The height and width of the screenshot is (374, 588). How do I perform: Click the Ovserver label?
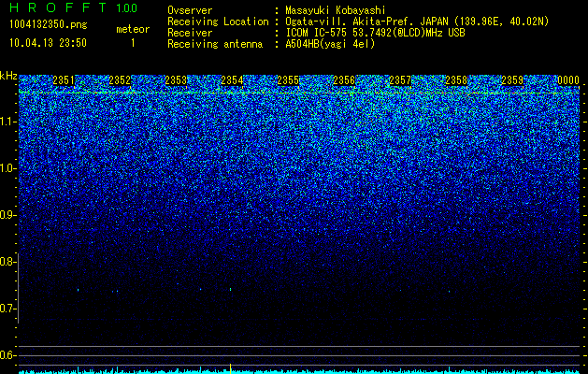(190, 10)
